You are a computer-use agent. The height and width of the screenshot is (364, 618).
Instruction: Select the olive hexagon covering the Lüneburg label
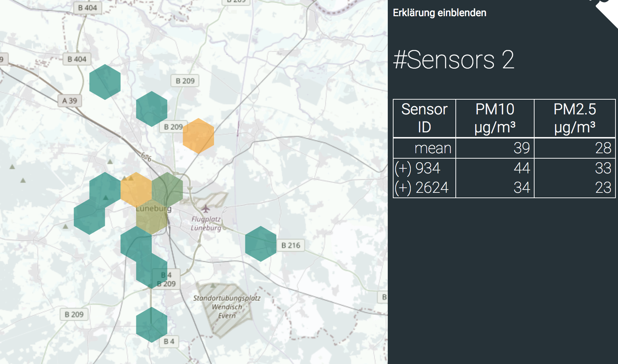152,217
